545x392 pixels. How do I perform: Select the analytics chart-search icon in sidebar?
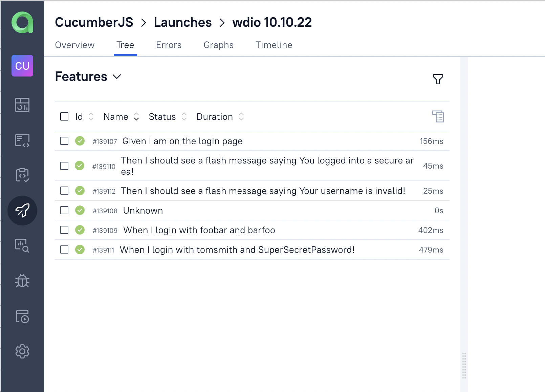tap(22, 246)
